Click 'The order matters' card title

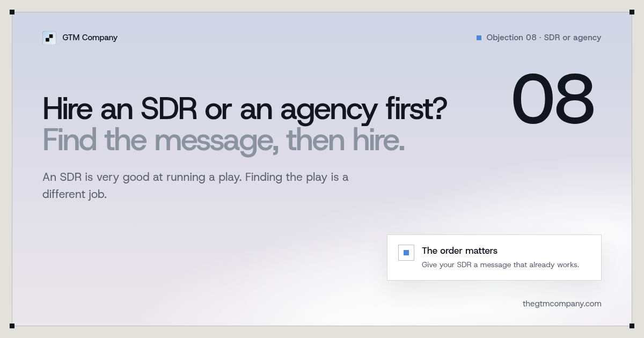(x=459, y=251)
